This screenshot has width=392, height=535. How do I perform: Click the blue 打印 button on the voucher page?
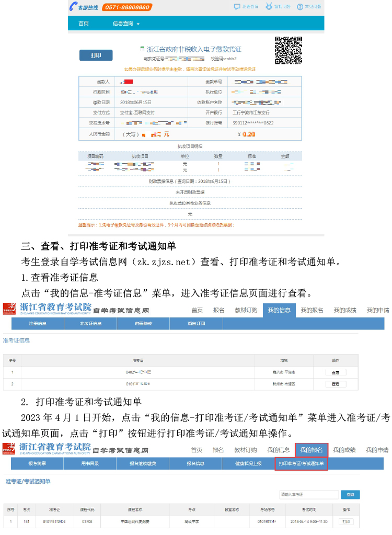[96, 55]
